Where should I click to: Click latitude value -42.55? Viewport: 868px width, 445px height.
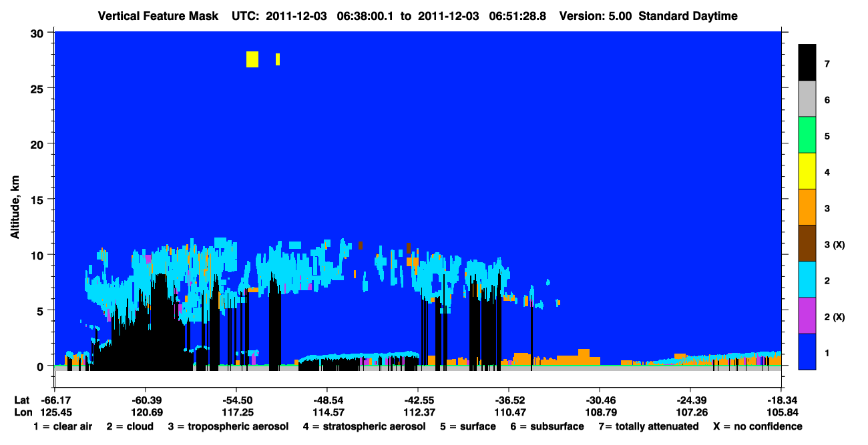(x=418, y=400)
